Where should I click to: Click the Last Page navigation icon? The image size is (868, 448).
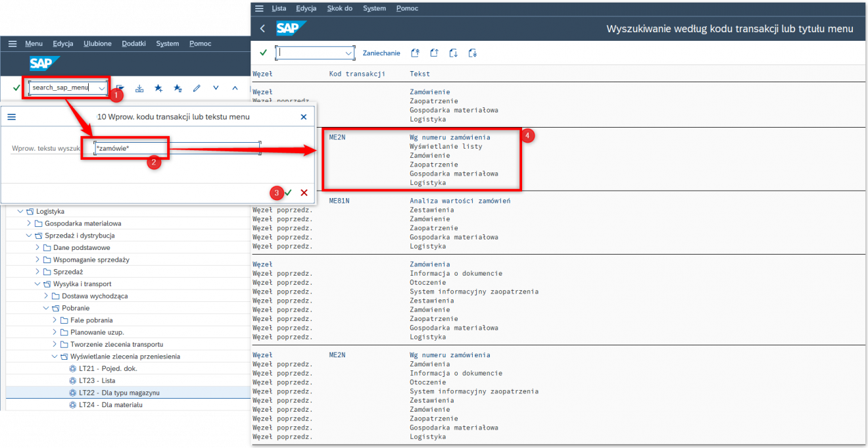pos(473,53)
